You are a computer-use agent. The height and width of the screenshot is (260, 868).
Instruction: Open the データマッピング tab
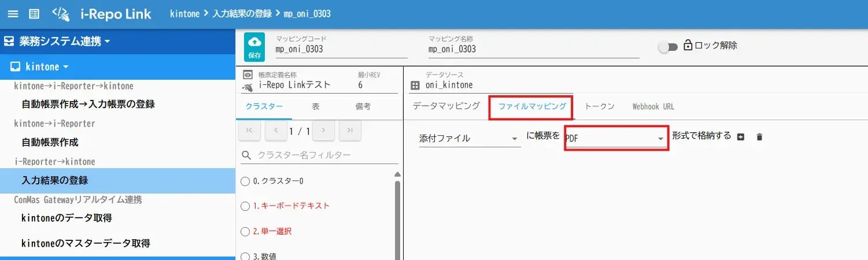point(446,106)
